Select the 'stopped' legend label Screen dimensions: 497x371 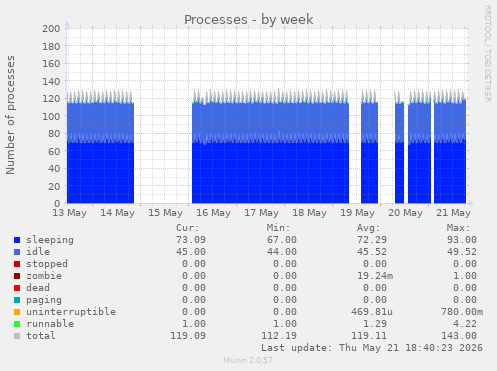click(x=47, y=264)
